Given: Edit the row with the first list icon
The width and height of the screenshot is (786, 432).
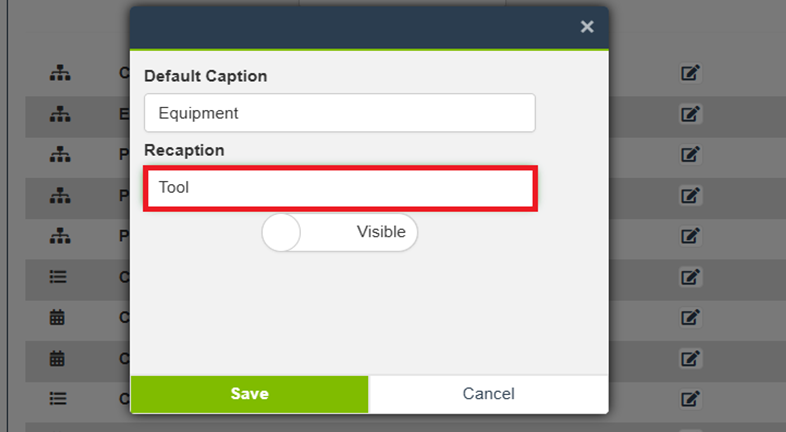Looking at the screenshot, I should pyautogui.click(x=690, y=277).
